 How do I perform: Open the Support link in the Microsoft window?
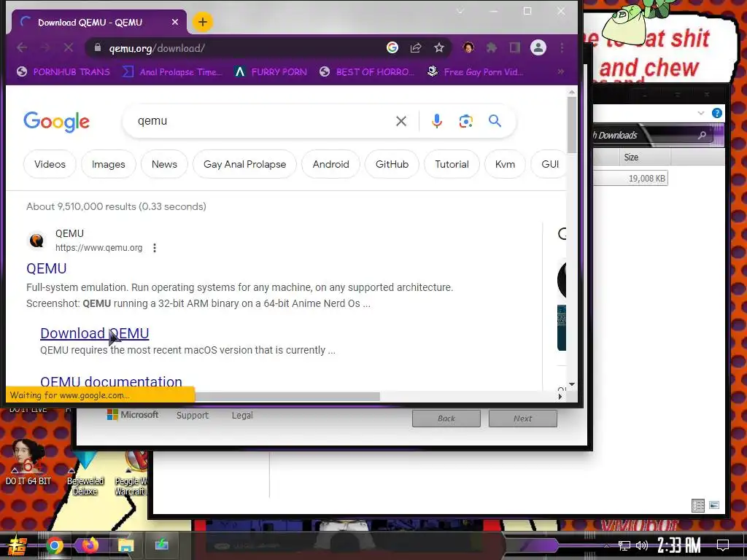(x=193, y=415)
